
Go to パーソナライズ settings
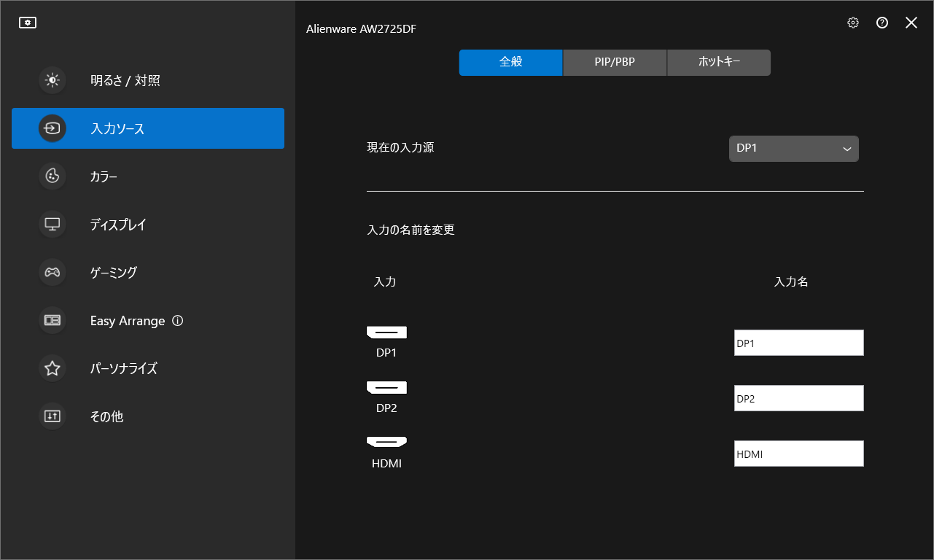coord(148,368)
